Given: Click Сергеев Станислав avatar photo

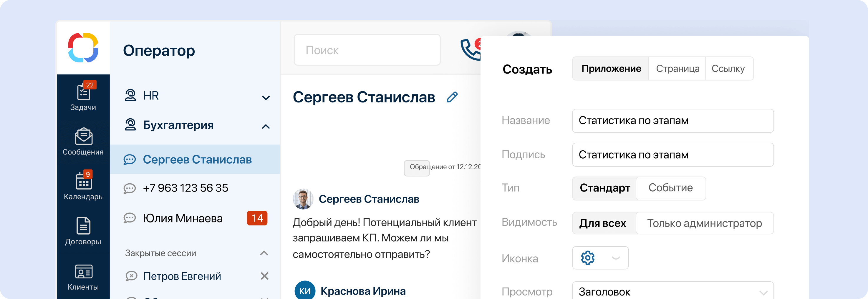Looking at the screenshot, I should (303, 199).
